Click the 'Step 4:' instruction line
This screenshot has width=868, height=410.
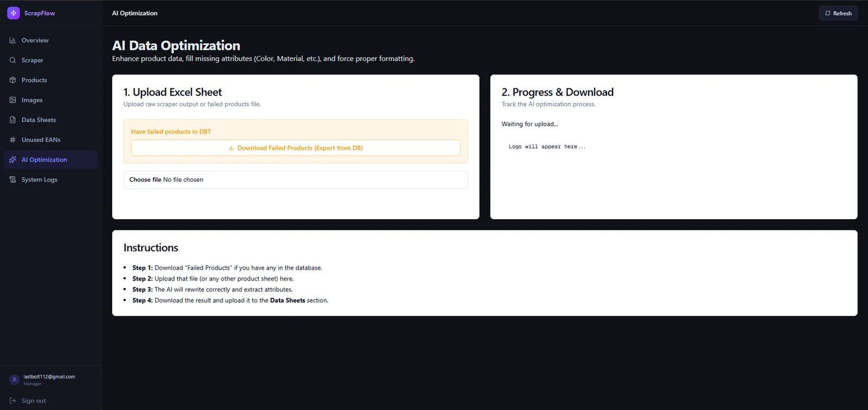coord(230,300)
